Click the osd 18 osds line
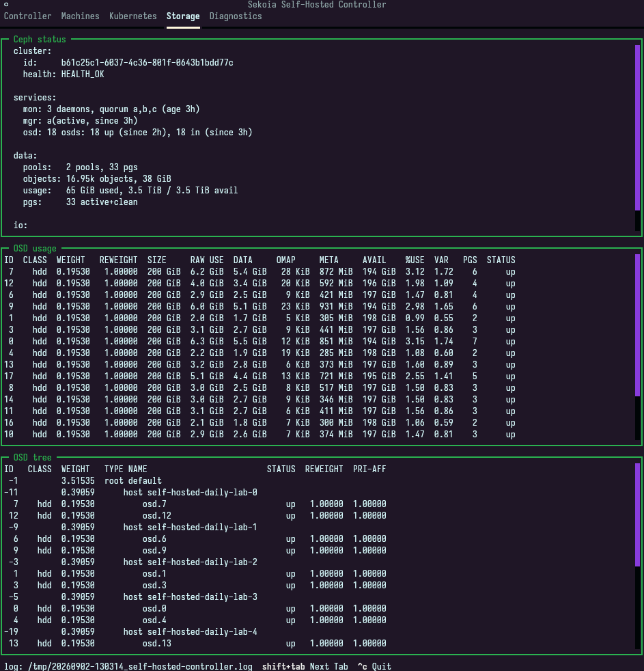The image size is (644, 671). [138, 133]
